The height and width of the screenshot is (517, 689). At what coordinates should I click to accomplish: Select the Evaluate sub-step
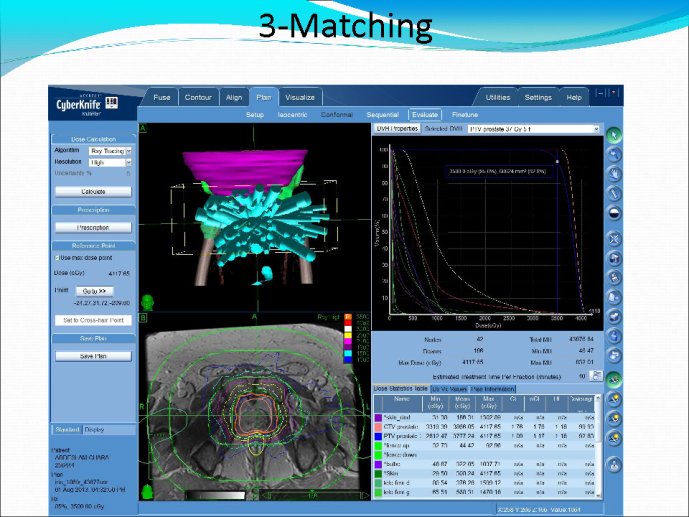pos(424,115)
